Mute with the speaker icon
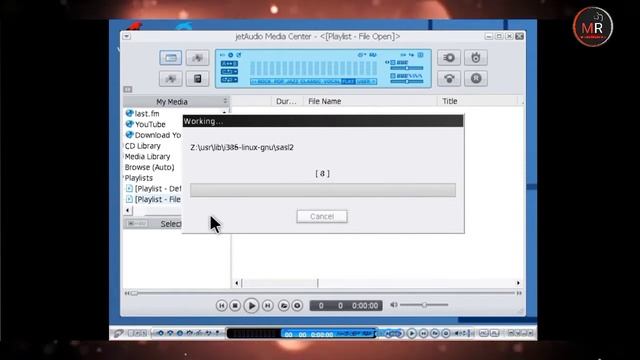 (393, 304)
